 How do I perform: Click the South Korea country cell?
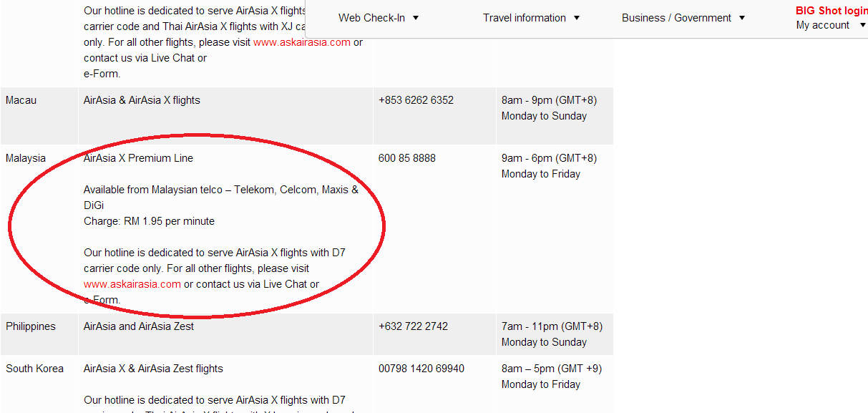click(39, 384)
